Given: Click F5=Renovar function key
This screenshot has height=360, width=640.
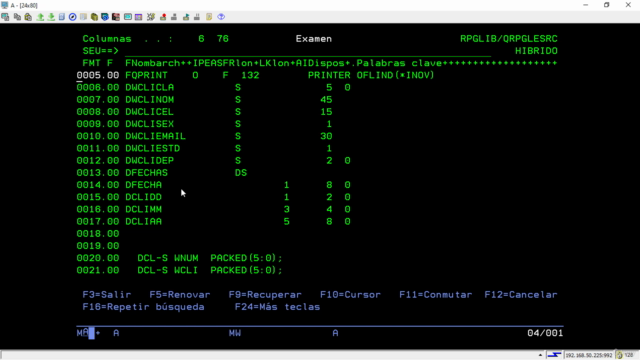Looking at the screenshot, I should click(180, 295).
